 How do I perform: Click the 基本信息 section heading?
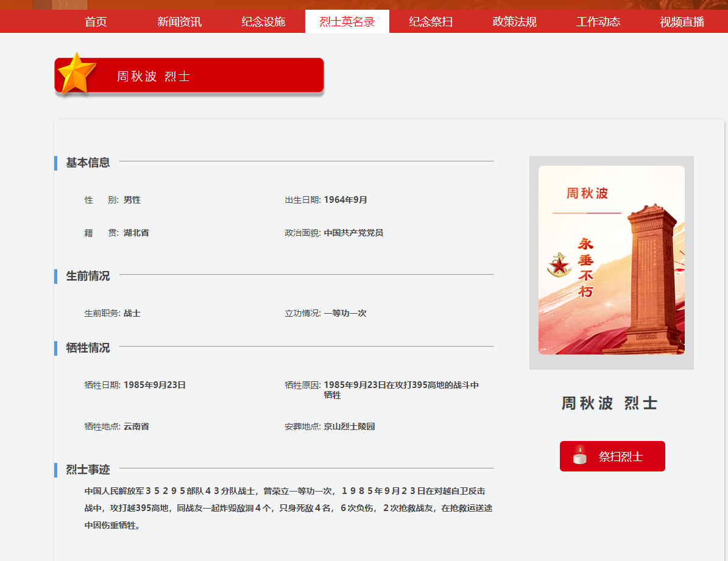88,163
